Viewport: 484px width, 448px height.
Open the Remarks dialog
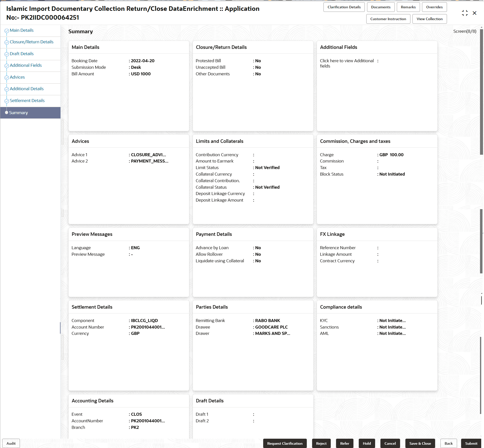tap(408, 7)
